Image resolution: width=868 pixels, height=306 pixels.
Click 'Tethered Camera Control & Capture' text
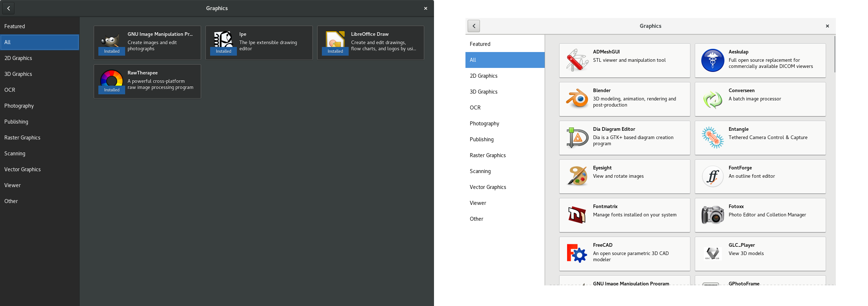[768, 137]
